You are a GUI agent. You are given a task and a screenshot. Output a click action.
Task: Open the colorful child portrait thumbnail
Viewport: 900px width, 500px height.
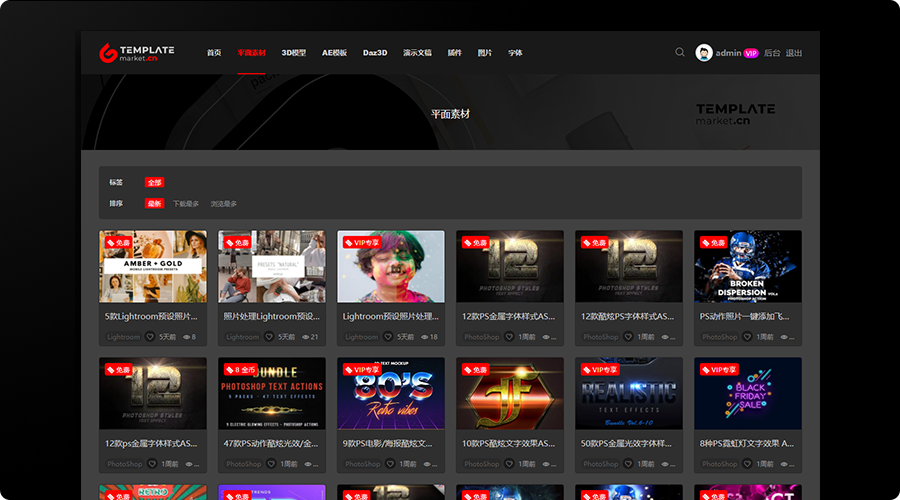click(391, 266)
